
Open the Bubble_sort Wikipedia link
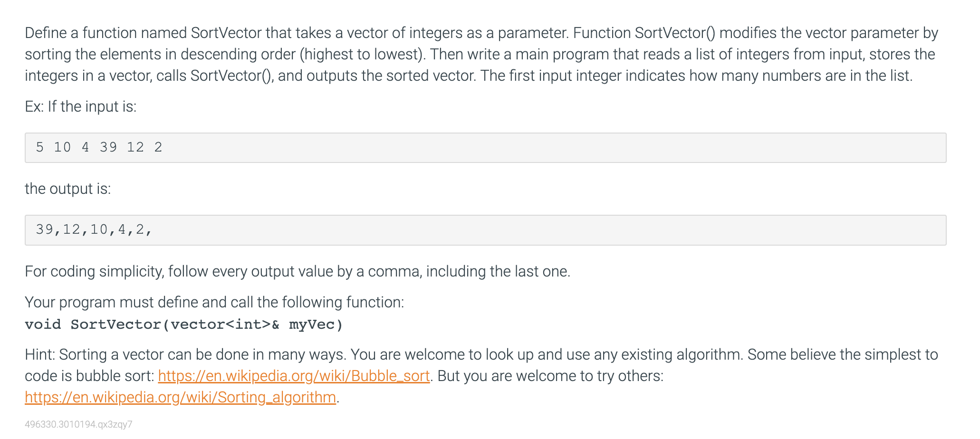pos(294,376)
